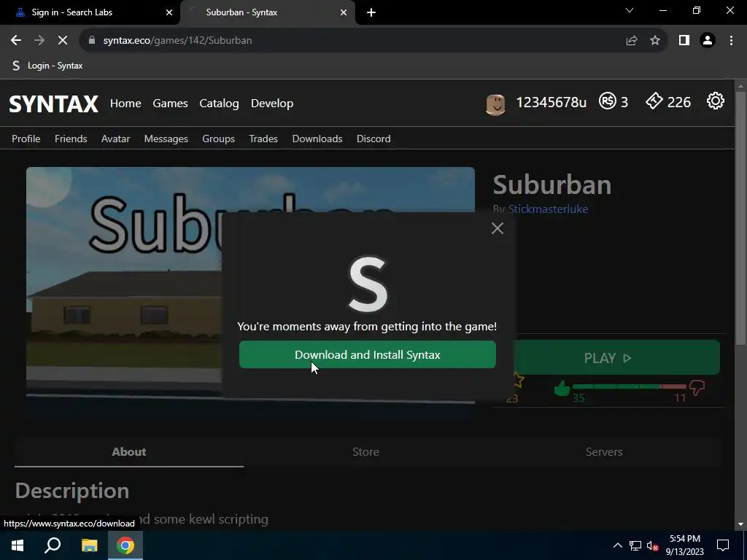Close the Sign in - Search Labs tab
This screenshot has height=560, width=747.
point(169,12)
